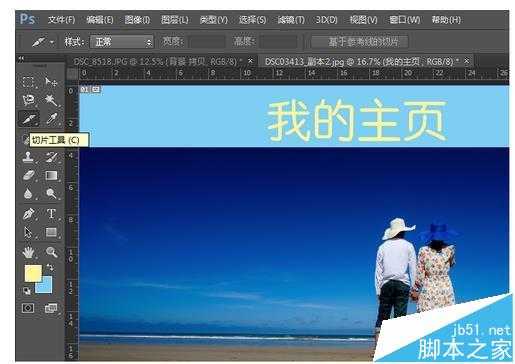
Task: Open the 帮助(H) menu
Action: point(446,20)
